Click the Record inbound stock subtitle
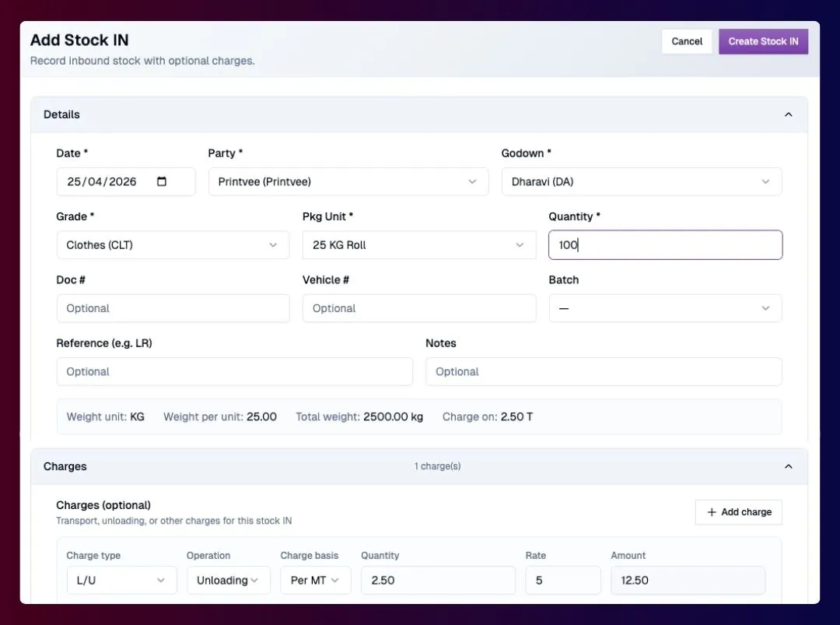This screenshot has height=625, width=840. click(142, 61)
